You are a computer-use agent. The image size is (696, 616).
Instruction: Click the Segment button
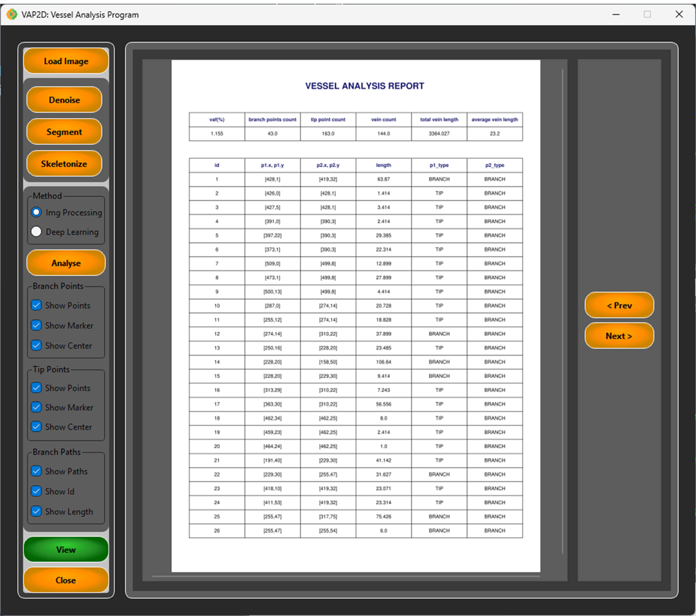[64, 132]
